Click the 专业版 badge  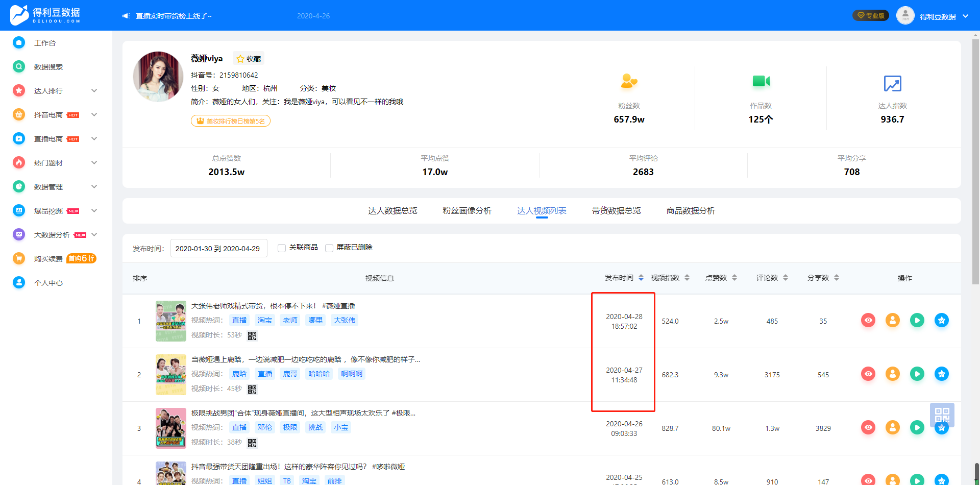871,15
